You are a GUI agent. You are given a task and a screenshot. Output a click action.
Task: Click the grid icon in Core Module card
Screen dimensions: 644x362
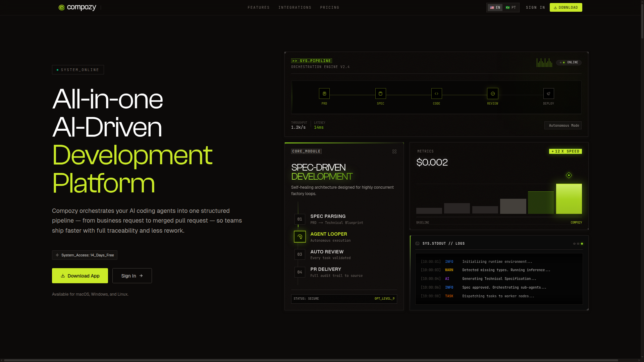tap(394, 152)
